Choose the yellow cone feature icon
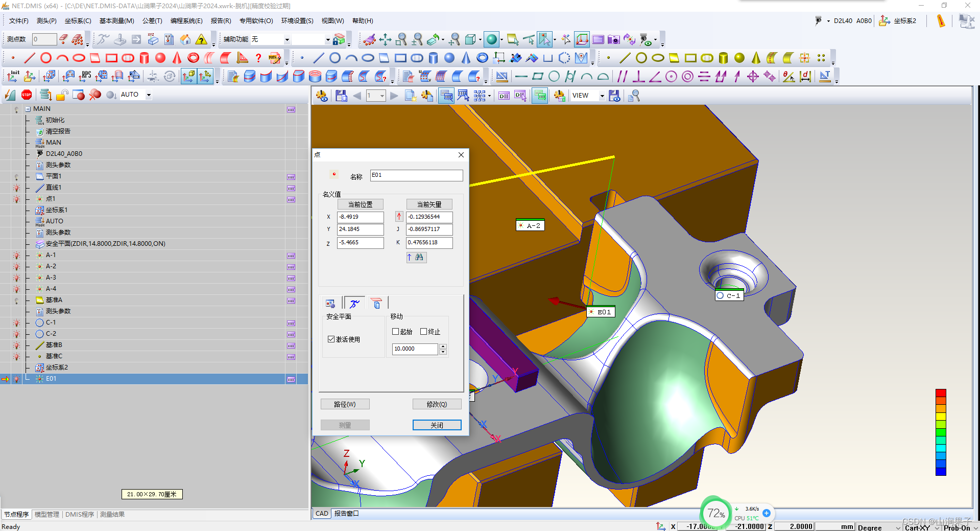 756,58
